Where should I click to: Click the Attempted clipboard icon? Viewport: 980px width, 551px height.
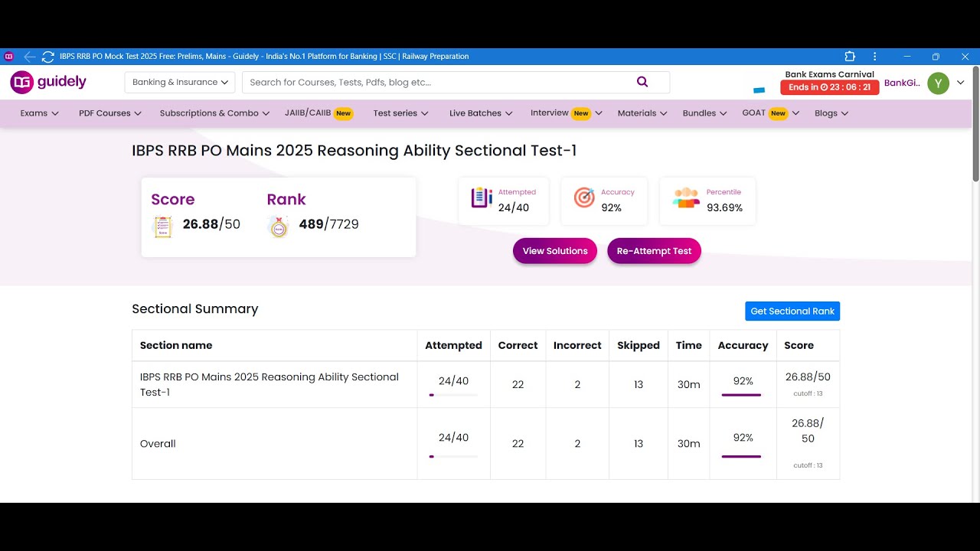482,197
